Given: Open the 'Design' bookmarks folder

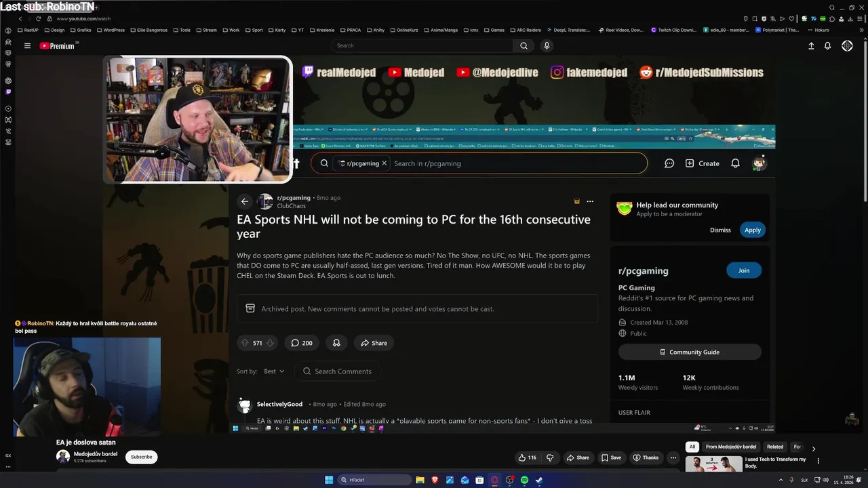Looking at the screenshot, I should click(x=54, y=30).
